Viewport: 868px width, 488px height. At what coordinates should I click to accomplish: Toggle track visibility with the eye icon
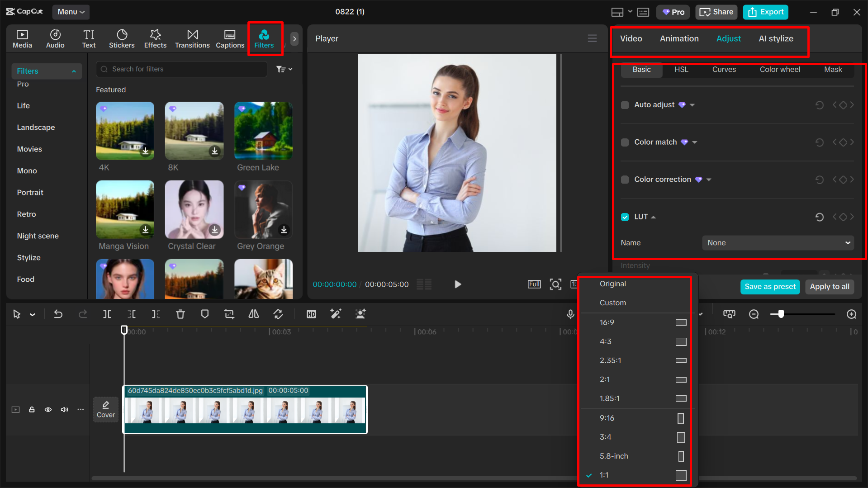coord(48,409)
